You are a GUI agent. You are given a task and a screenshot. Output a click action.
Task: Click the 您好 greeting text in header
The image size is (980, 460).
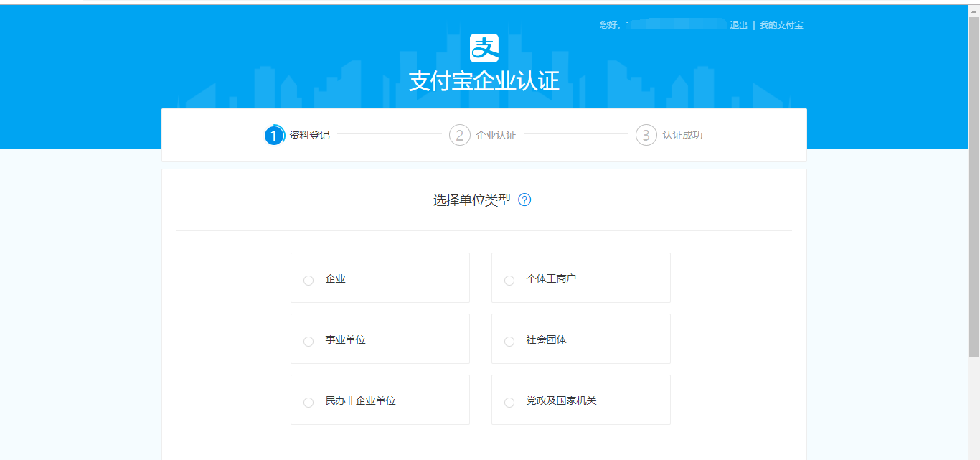point(609,25)
